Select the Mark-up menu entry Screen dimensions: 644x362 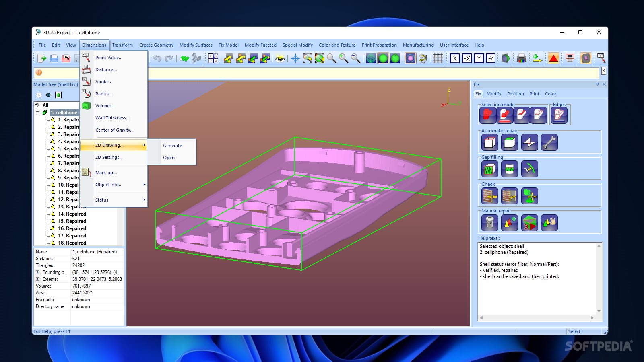114,173
